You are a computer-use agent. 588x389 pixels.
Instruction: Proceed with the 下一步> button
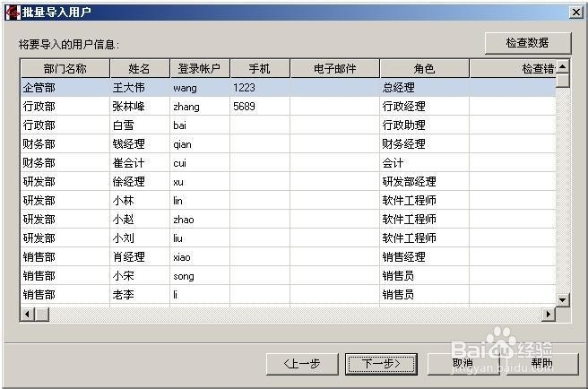[x=381, y=364]
